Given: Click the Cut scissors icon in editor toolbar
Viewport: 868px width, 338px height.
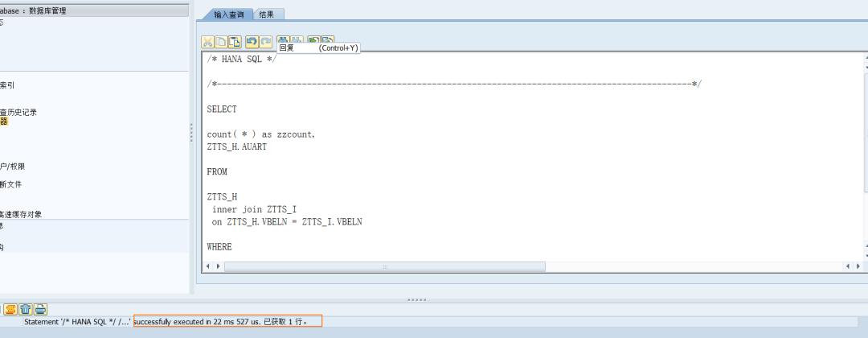Looking at the screenshot, I should pyautogui.click(x=207, y=42).
